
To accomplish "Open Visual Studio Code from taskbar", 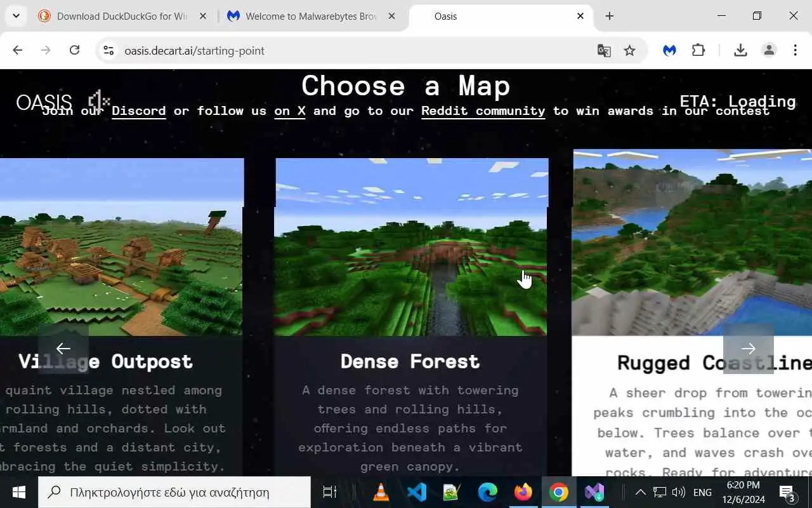I will (416, 492).
